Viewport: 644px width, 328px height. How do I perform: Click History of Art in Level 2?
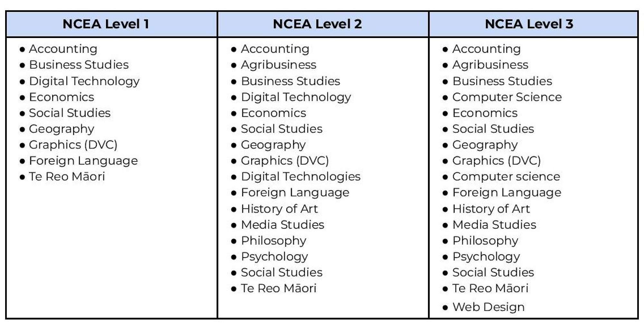pos(279,209)
